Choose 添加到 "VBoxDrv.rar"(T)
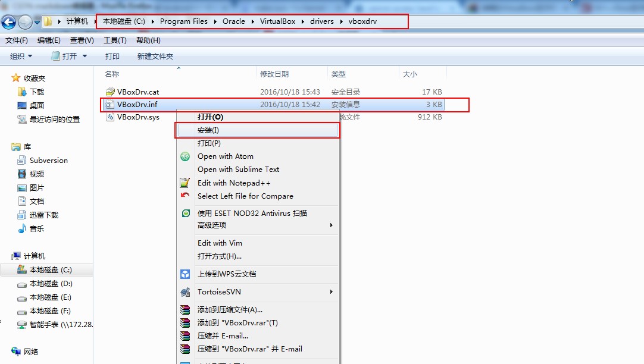This screenshot has height=364, width=644. 258,323
